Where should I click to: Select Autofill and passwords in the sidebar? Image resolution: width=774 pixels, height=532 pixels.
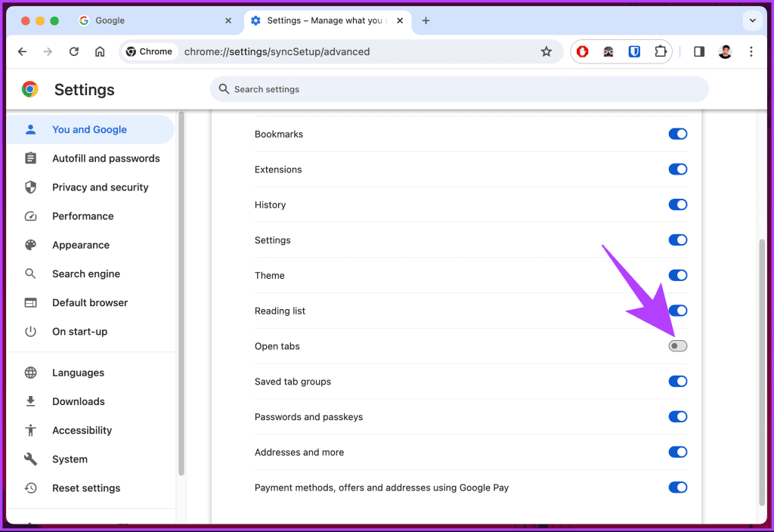(105, 158)
